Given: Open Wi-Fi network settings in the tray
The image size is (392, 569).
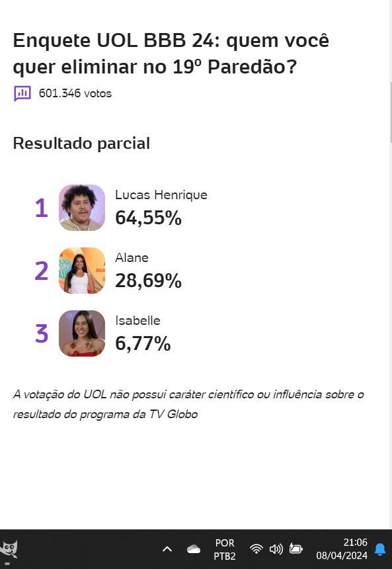Looking at the screenshot, I should (256, 549).
